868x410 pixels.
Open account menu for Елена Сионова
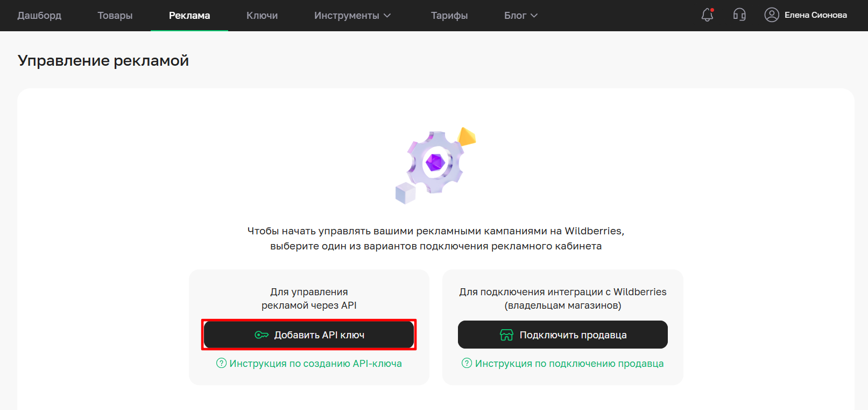[x=815, y=15]
